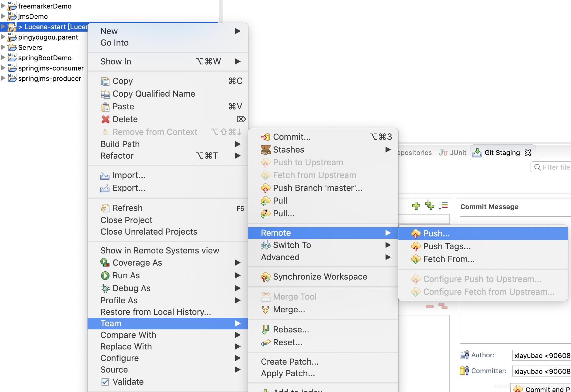Click the Commit icon in Team submenu
The width and height of the screenshot is (571, 392).
point(265,137)
